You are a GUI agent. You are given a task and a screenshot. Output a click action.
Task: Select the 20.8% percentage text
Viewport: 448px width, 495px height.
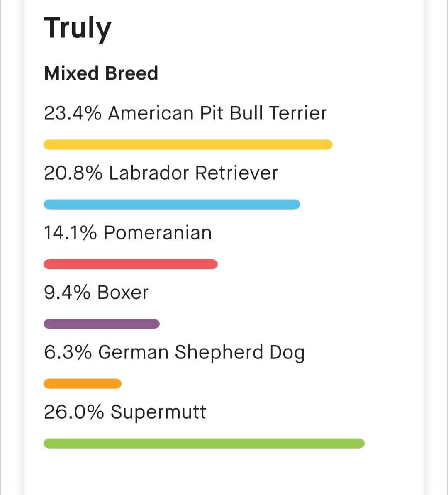[73, 173]
